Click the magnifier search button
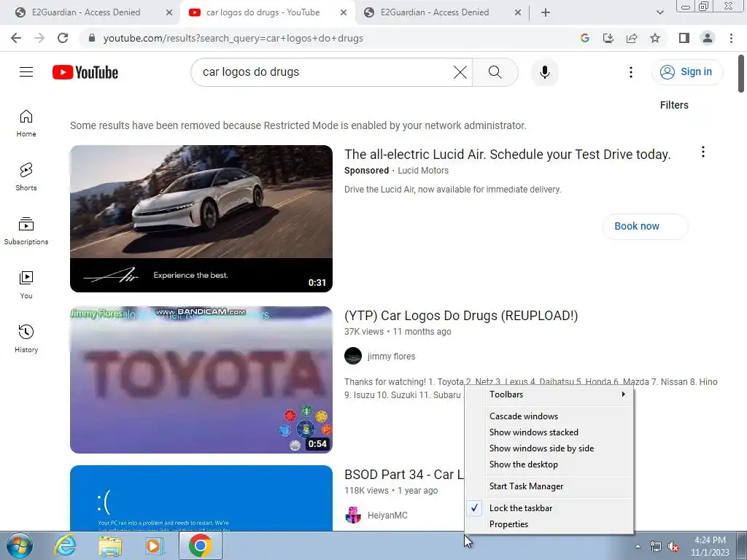747x560 pixels. [495, 72]
